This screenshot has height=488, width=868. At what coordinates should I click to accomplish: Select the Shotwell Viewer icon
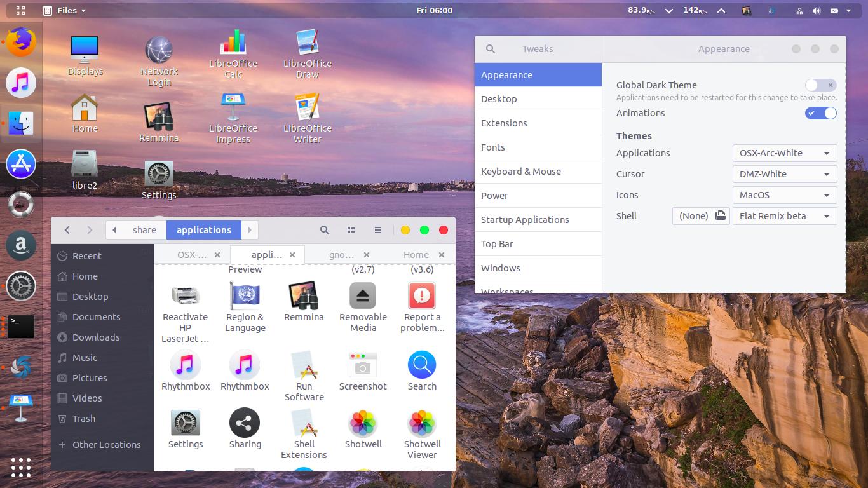[421, 423]
